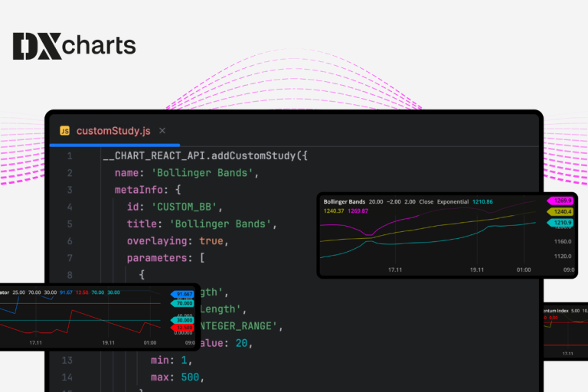Click the 01:00 time label on oscillator chart
The image size is (588, 392).
tap(150, 343)
